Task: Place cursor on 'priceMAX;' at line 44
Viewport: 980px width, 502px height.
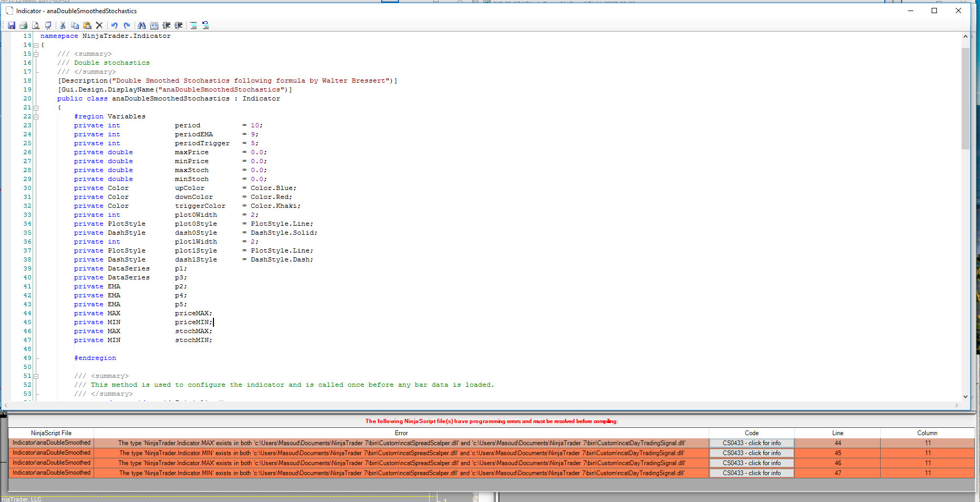Action: click(x=193, y=314)
